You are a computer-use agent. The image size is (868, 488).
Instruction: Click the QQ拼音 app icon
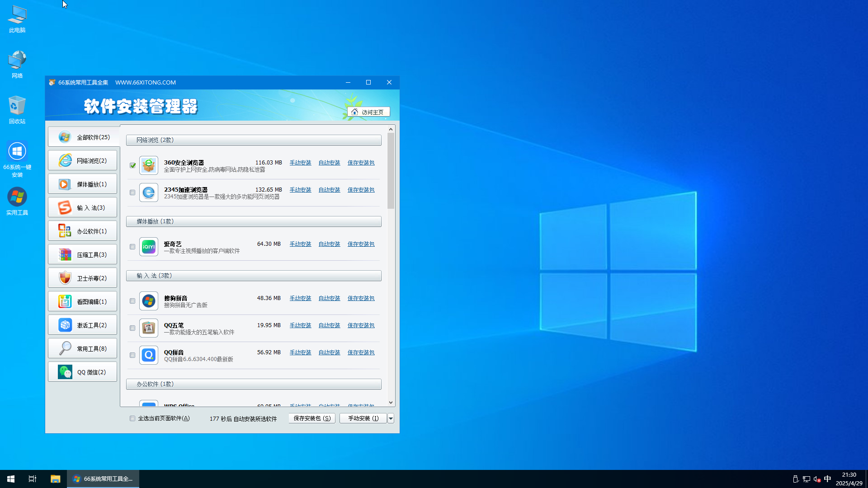click(149, 355)
